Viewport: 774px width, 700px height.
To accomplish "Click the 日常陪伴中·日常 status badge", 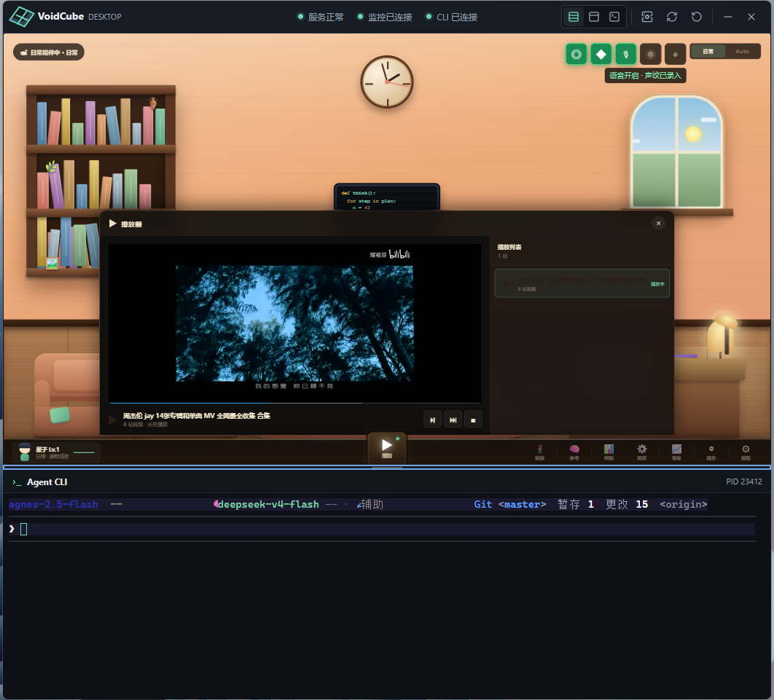I will 49,52.
